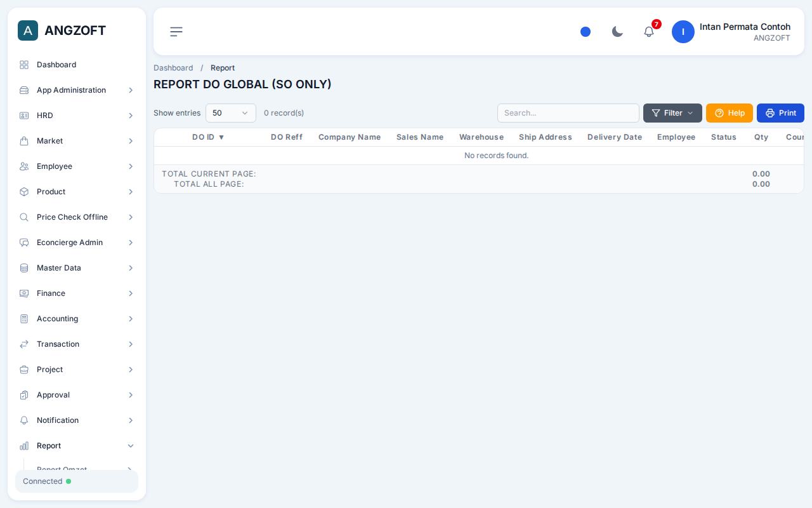This screenshot has height=508, width=812.
Task: Click the Report breadcrumb
Action: [x=223, y=68]
